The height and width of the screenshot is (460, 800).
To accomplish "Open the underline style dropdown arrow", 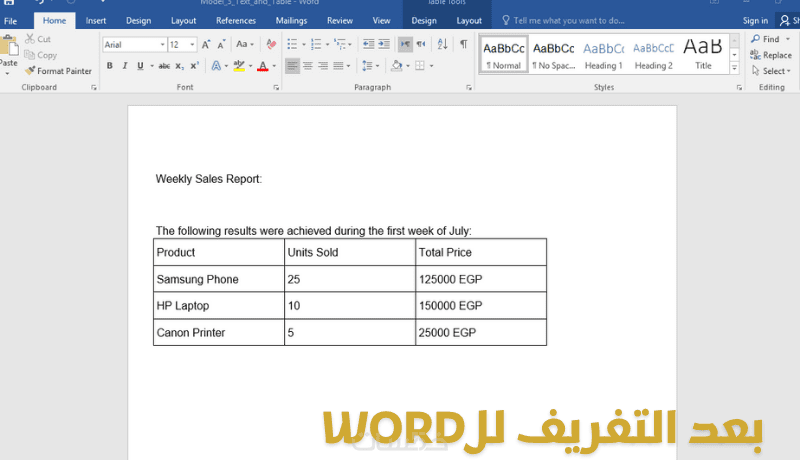I will point(152,66).
